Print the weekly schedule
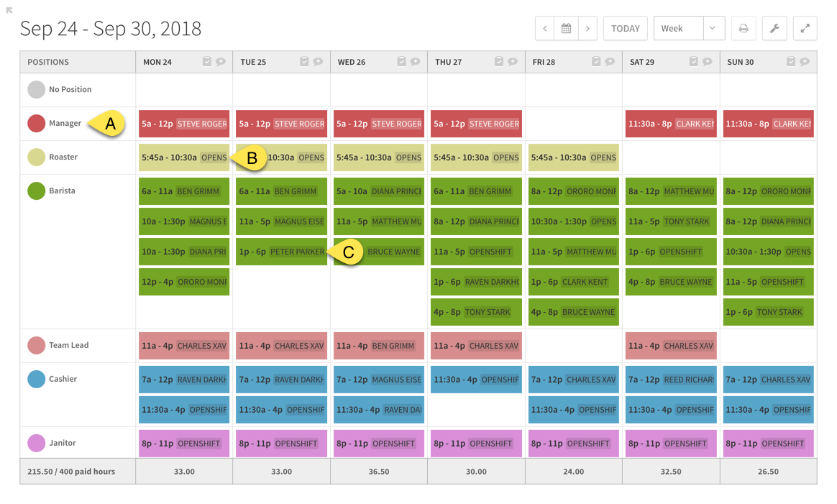This screenshot has width=837, height=504. [744, 28]
